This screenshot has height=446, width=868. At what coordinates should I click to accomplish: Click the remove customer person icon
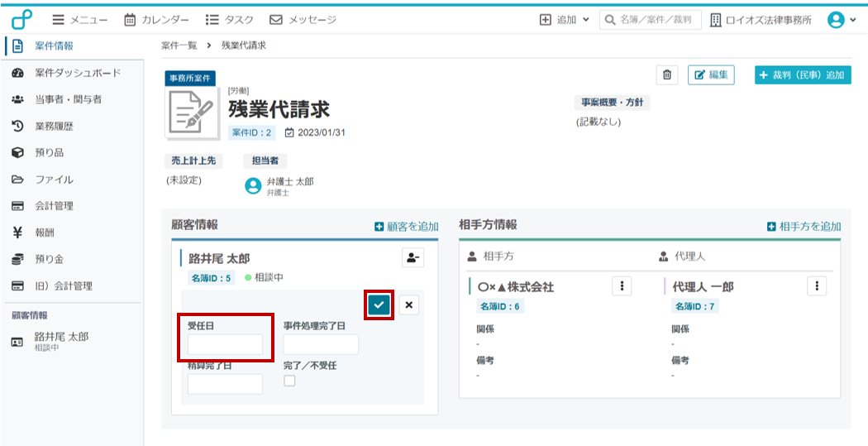[413, 258]
